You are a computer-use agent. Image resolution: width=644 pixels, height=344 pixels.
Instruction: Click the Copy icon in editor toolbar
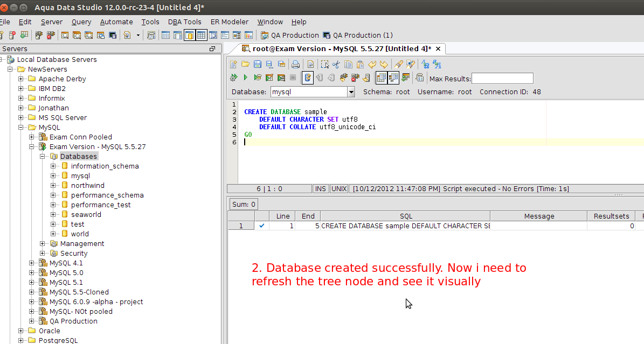[348, 65]
